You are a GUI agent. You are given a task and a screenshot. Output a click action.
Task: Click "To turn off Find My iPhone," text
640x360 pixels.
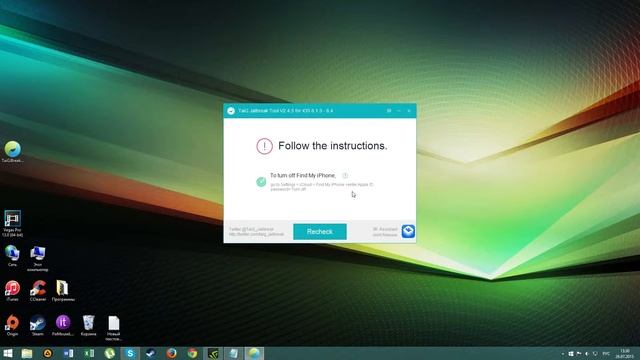(x=303, y=176)
